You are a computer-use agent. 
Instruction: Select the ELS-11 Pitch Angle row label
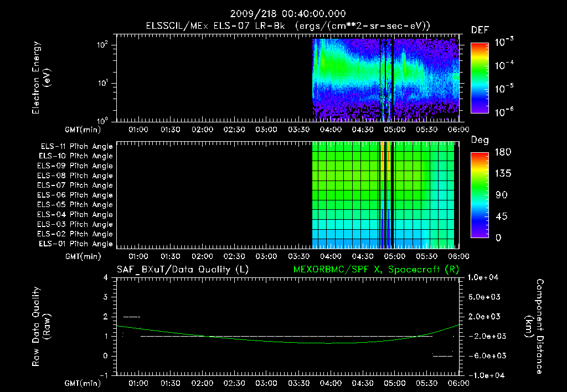coord(76,147)
